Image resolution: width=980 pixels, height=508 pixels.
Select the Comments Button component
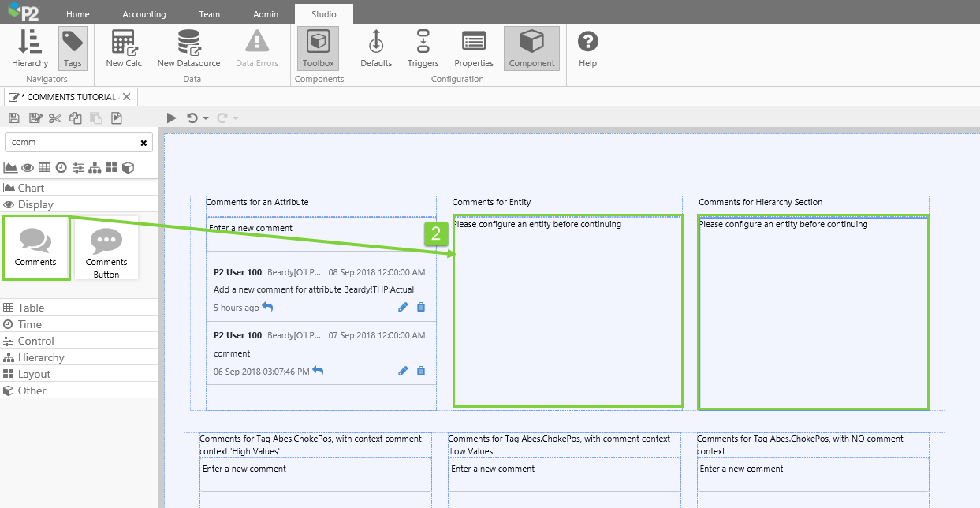coord(106,248)
